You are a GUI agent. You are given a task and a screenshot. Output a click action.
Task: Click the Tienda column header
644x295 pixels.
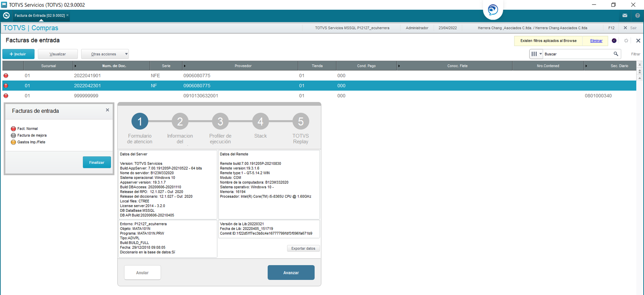tap(317, 66)
